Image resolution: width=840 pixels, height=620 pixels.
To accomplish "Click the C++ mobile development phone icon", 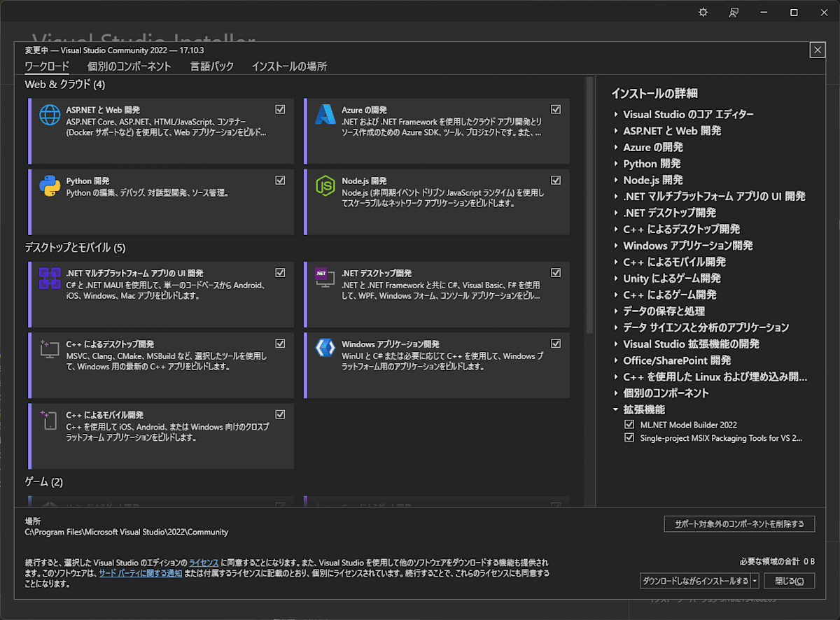I will (50, 420).
